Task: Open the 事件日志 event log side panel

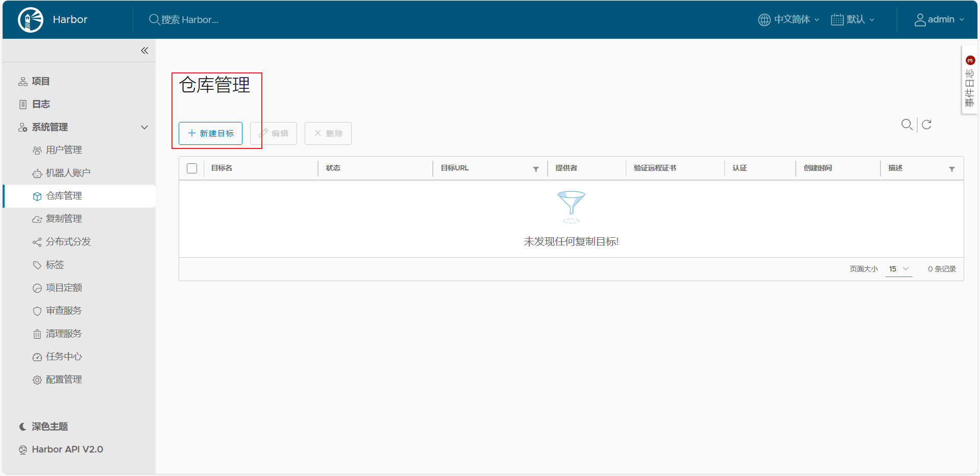Action: (970, 81)
